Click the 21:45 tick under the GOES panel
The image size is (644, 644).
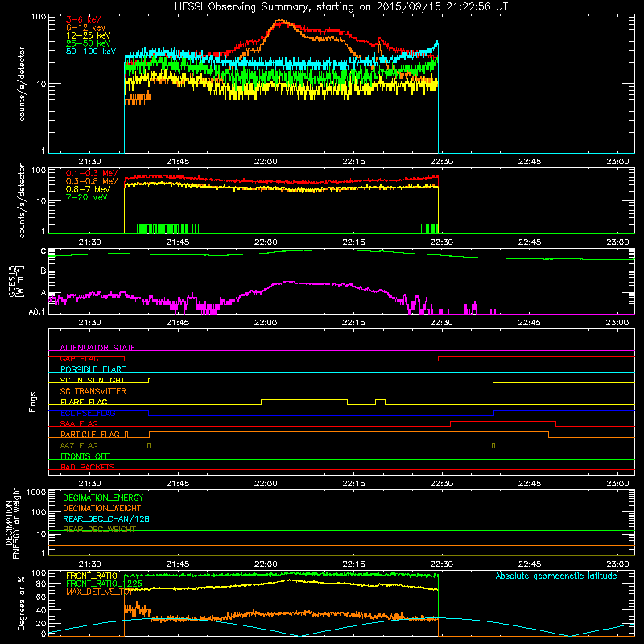pyautogui.click(x=178, y=323)
